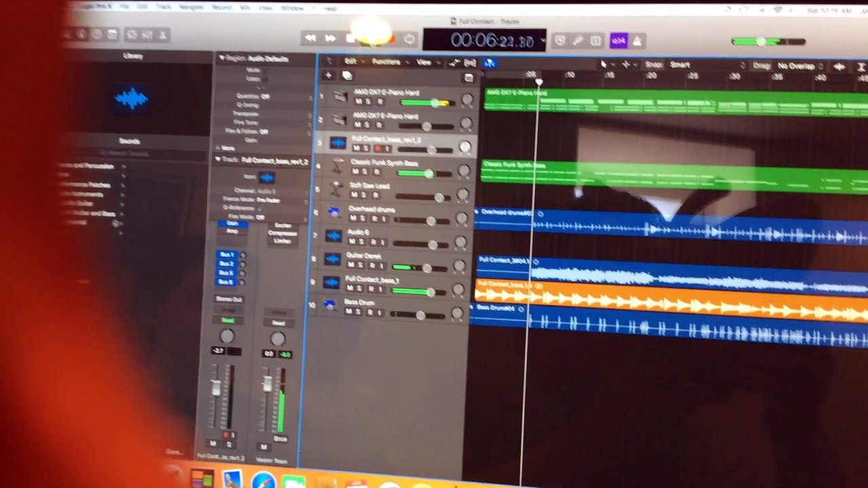Click the Soft Saw Lead synth icon
Viewport: 868px width, 488px height.
336,188
